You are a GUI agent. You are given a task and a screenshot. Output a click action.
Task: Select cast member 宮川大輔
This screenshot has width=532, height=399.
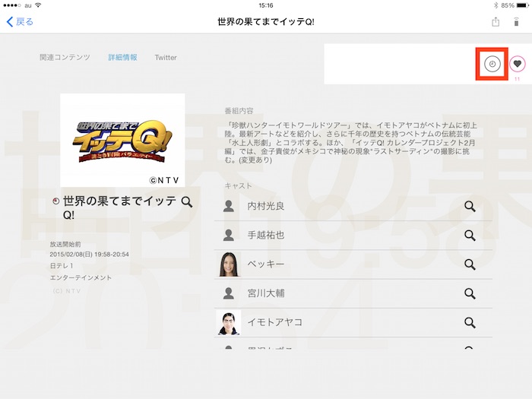tap(266, 293)
